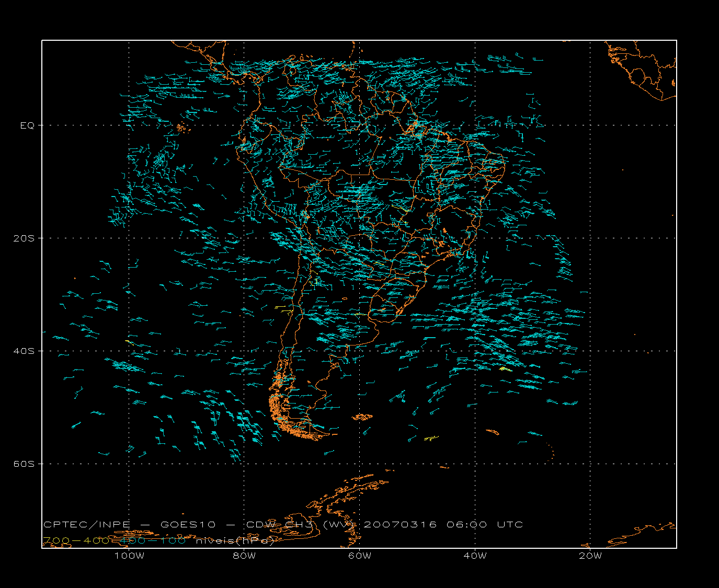Click the 40W longitude label
The height and width of the screenshot is (588, 719).
(x=475, y=556)
